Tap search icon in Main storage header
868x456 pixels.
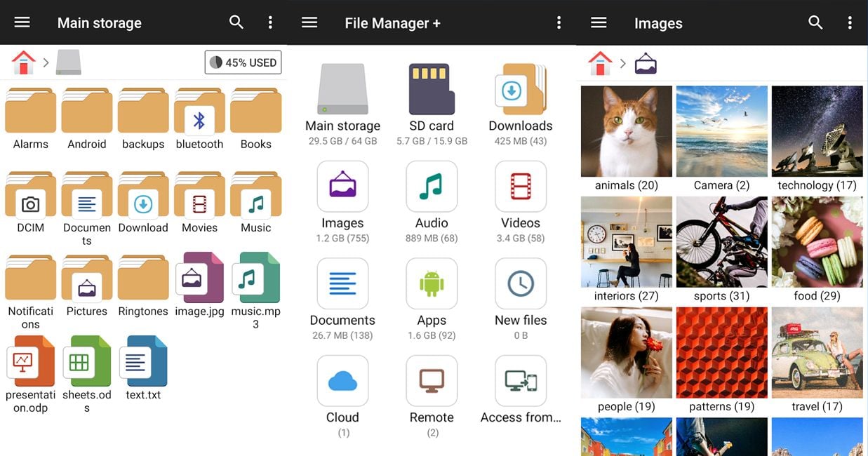coord(236,22)
